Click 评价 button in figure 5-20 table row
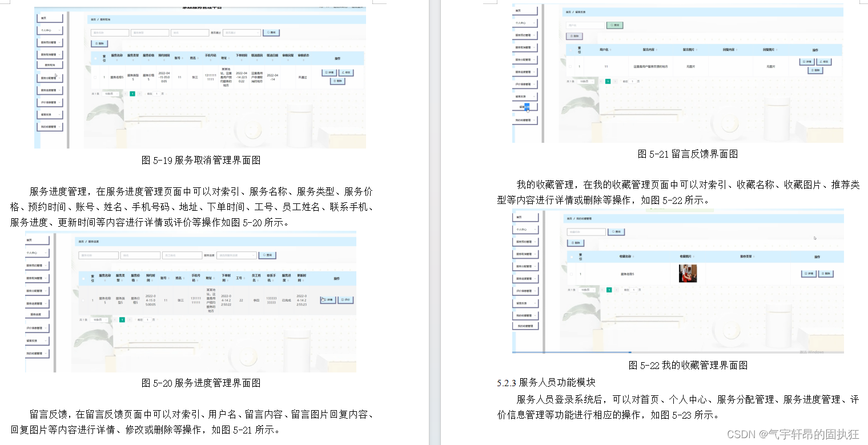This screenshot has width=868, height=445. tap(345, 299)
